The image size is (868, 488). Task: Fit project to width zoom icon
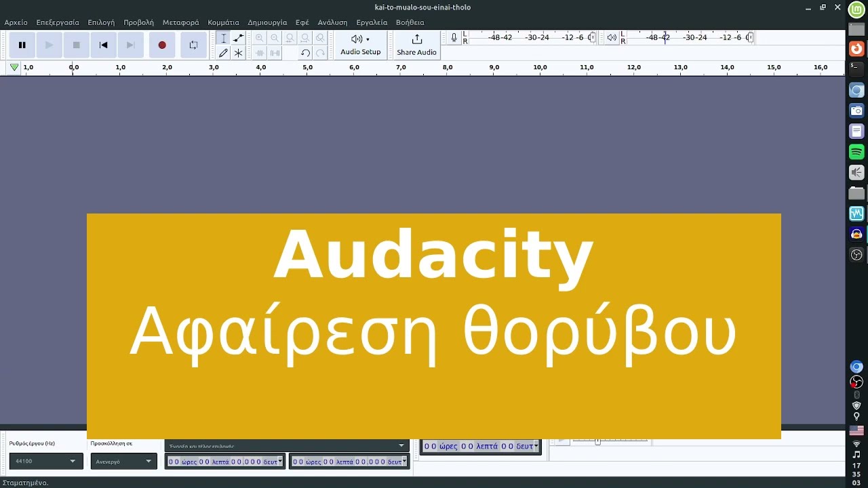(305, 38)
